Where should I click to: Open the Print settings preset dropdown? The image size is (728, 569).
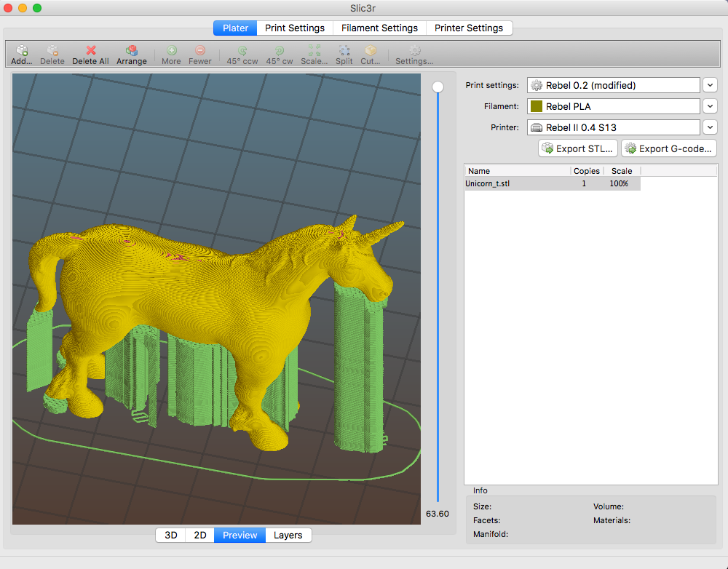pos(711,85)
